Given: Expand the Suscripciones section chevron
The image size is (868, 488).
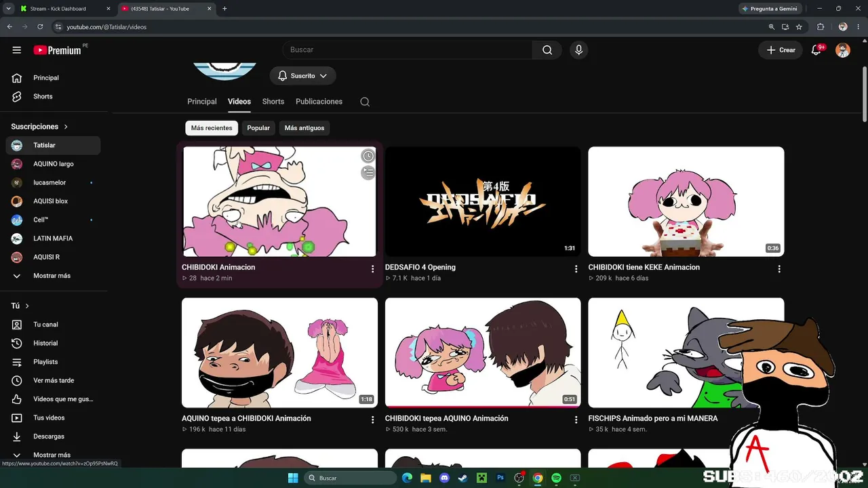Looking at the screenshot, I should [x=66, y=127].
